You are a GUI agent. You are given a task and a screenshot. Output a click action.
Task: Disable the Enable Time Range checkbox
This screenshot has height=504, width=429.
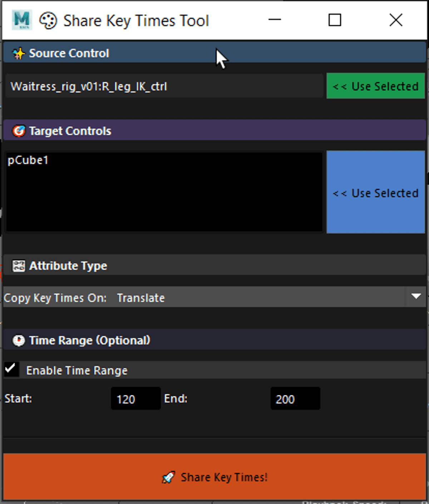(11, 369)
